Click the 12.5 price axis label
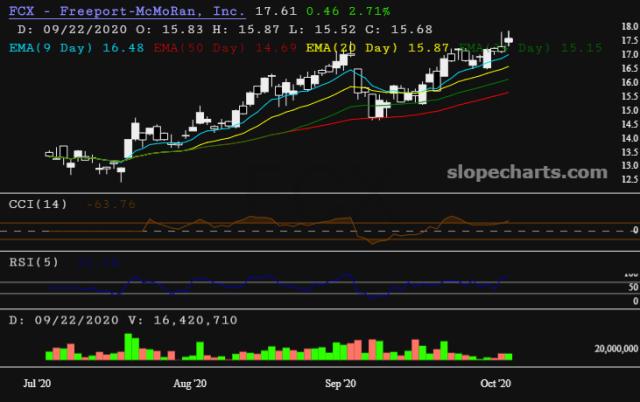The width and height of the screenshot is (640, 402). tap(624, 179)
